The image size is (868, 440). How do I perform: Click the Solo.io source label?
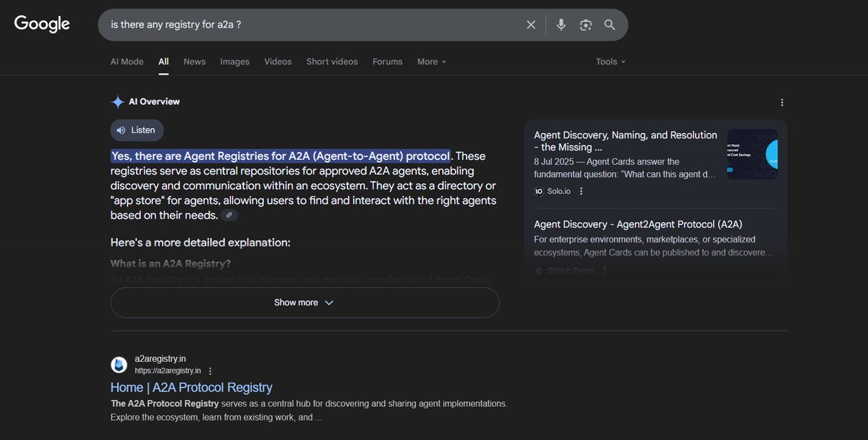click(x=560, y=191)
